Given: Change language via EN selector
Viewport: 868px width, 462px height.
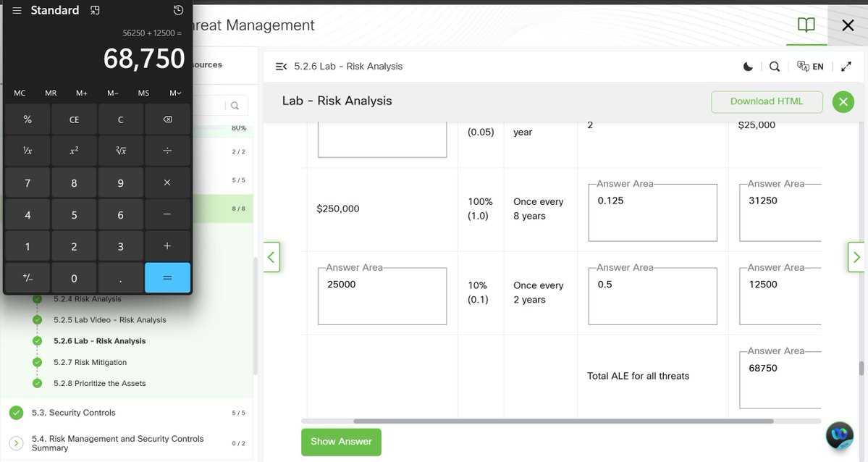Looking at the screenshot, I should pos(810,67).
